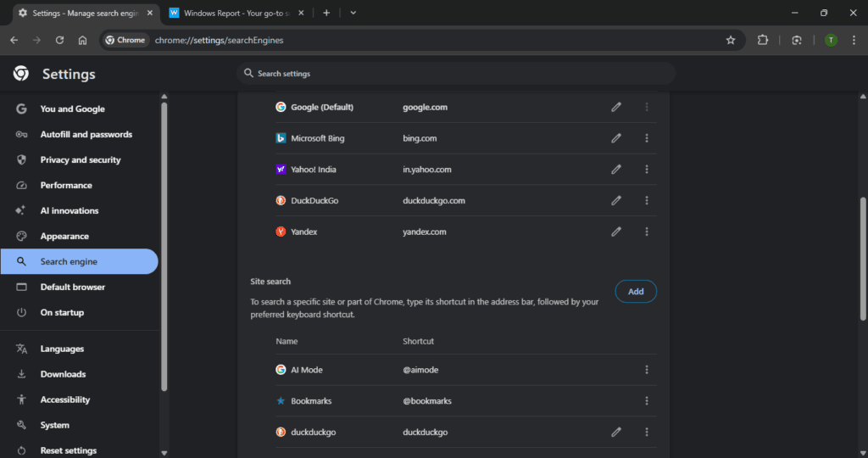
Task: Click the @aimode shortcut text
Action: coord(420,370)
